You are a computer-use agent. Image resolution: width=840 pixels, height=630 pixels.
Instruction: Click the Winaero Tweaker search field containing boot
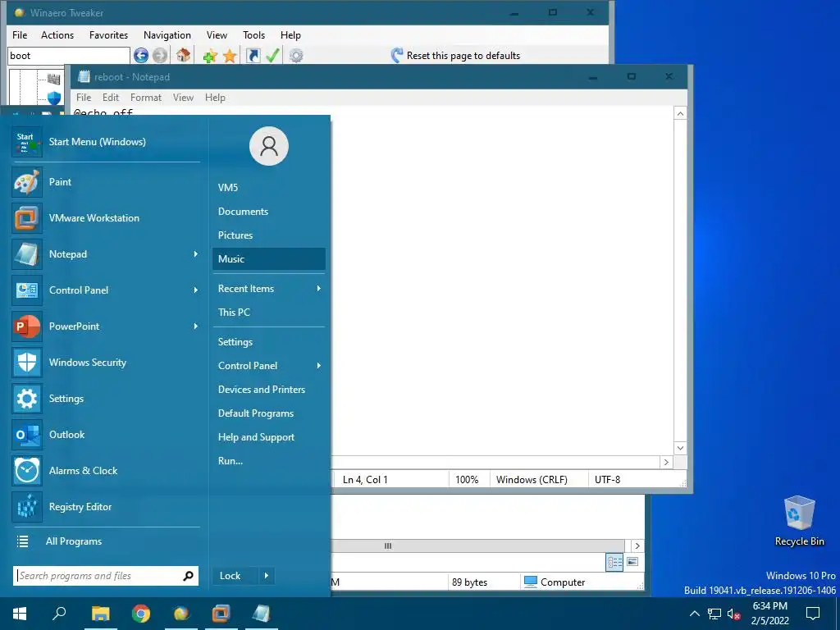(69, 56)
